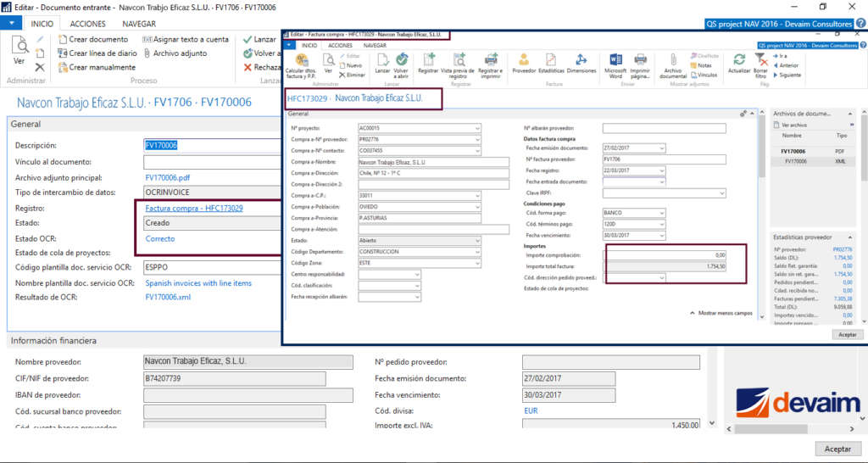Click the Actualizar icon
Screen dimensions: 868x463
739,61
